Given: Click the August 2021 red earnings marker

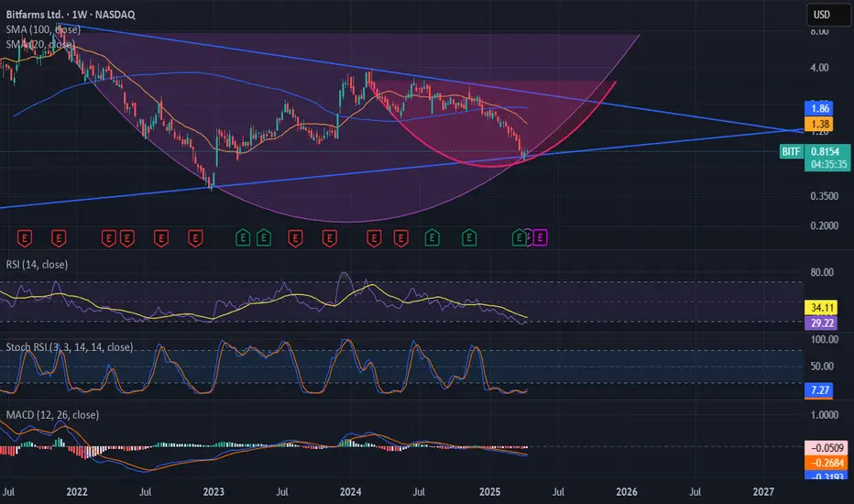Looking at the screenshot, I should tap(25, 238).
